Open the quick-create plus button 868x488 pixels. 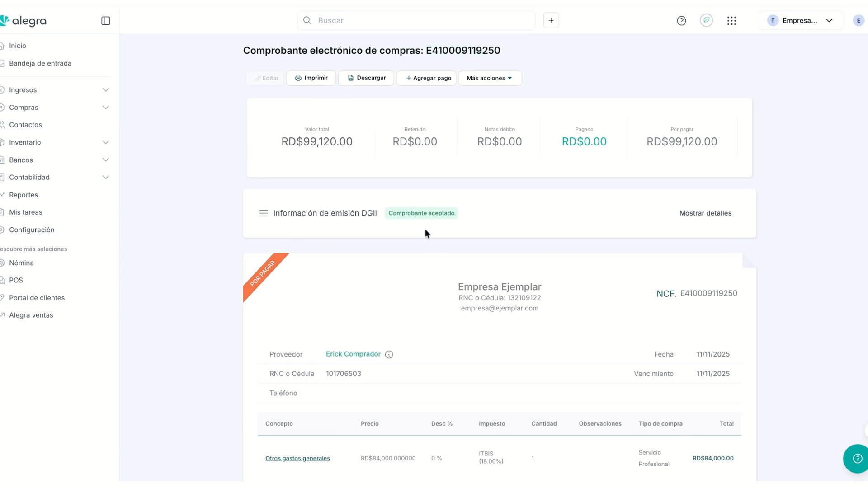click(551, 20)
